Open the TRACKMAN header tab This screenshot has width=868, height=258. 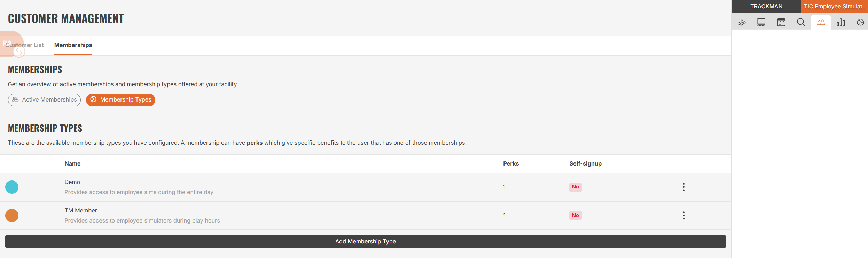coord(766,7)
